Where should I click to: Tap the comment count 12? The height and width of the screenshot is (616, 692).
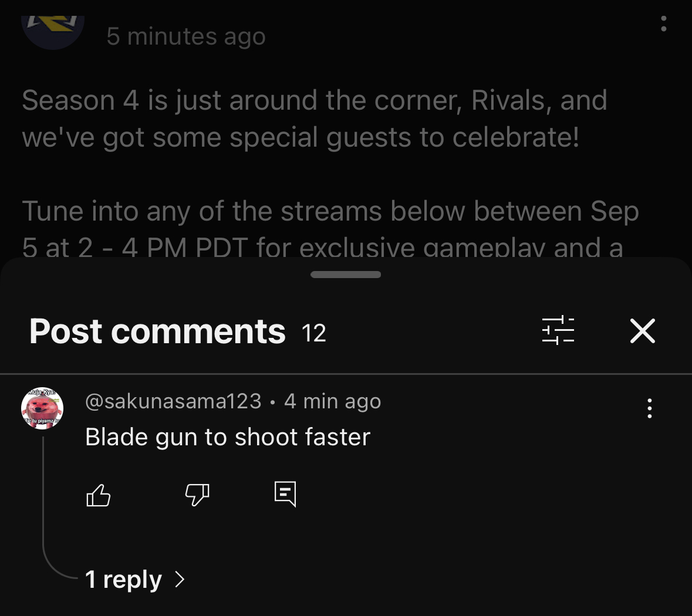click(x=313, y=333)
